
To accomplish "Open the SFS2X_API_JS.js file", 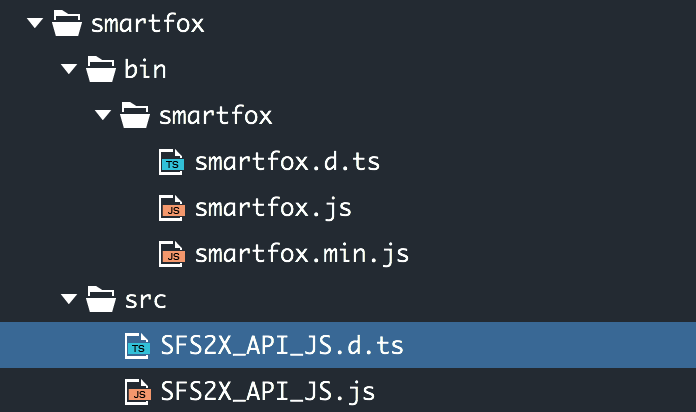I will click(x=268, y=392).
